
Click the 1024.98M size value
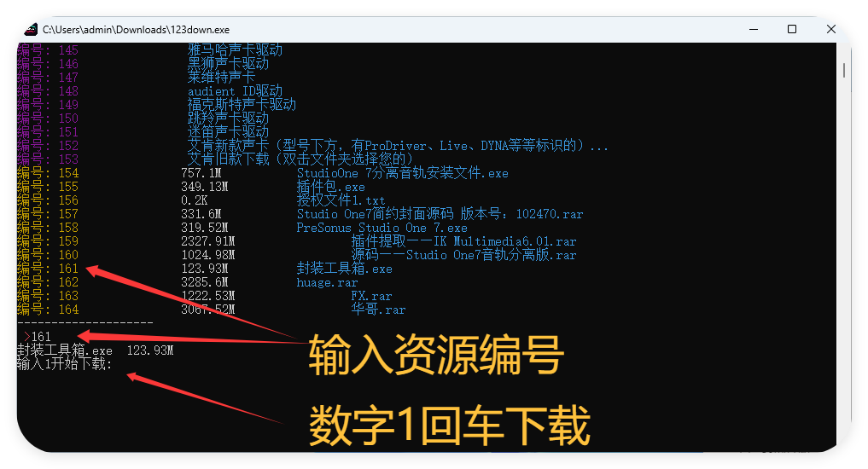[x=207, y=255]
